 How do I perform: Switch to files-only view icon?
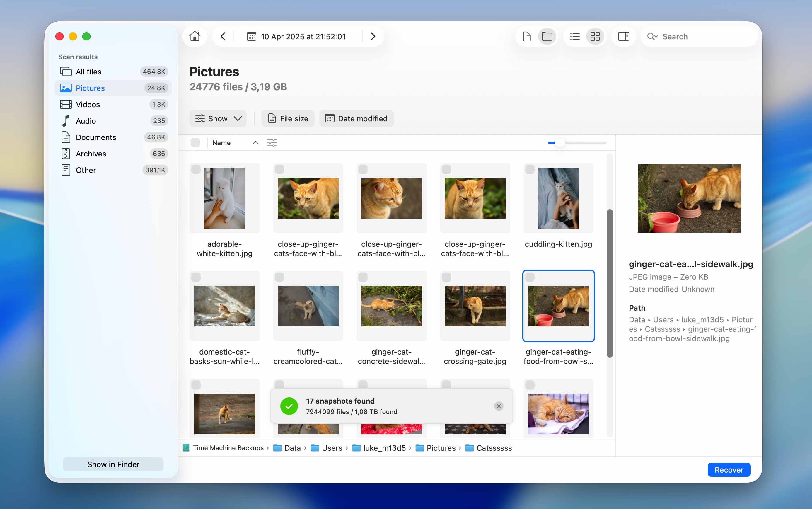pos(527,36)
